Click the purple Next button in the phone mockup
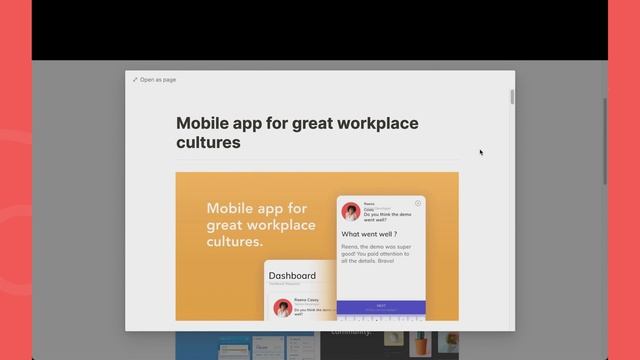The width and height of the screenshot is (640, 360). click(x=381, y=307)
